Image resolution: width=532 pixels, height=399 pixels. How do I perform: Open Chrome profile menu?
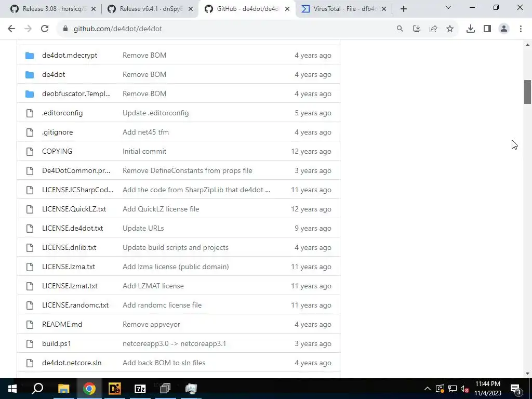[x=504, y=29]
